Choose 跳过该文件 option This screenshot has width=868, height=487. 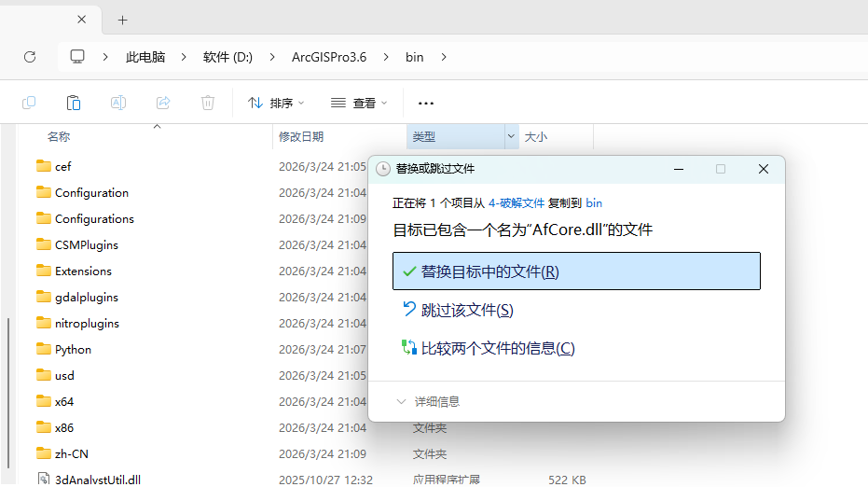tap(466, 310)
